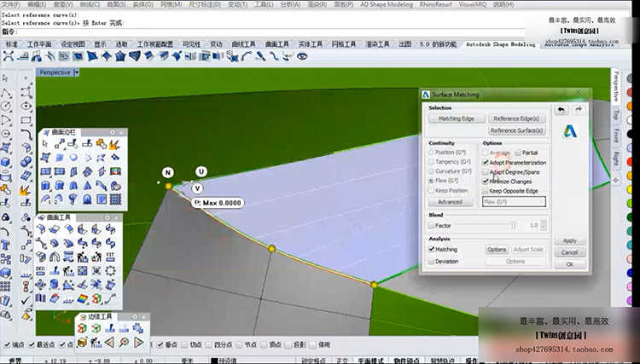Image resolution: width=640 pixels, height=364 pixels.
Task: Open the Perspective viewport dropdown arrow
Action: pyautogui.click(x=76, y=72)
